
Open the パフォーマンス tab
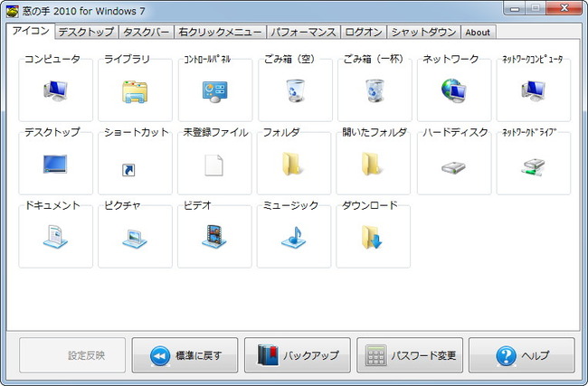[304, 33]
